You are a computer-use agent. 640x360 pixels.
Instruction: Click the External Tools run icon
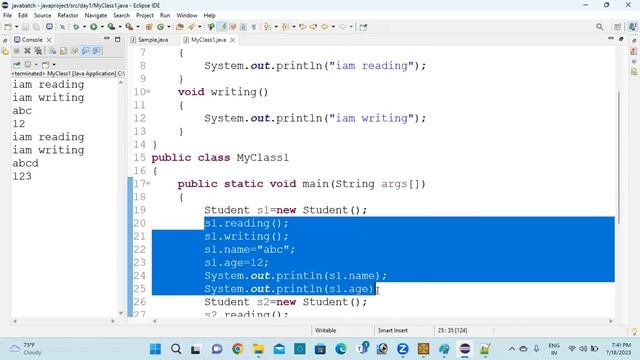click(x=129, y=27)
